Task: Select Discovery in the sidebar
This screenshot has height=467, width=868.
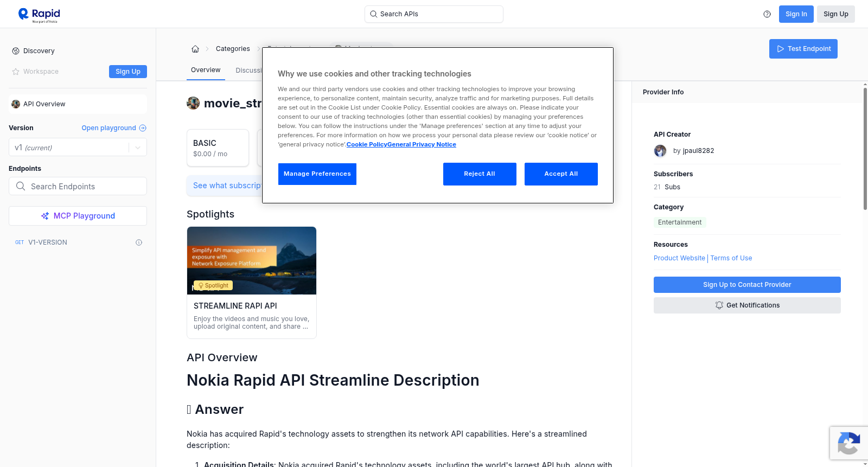Action: [x=39, y=51]
